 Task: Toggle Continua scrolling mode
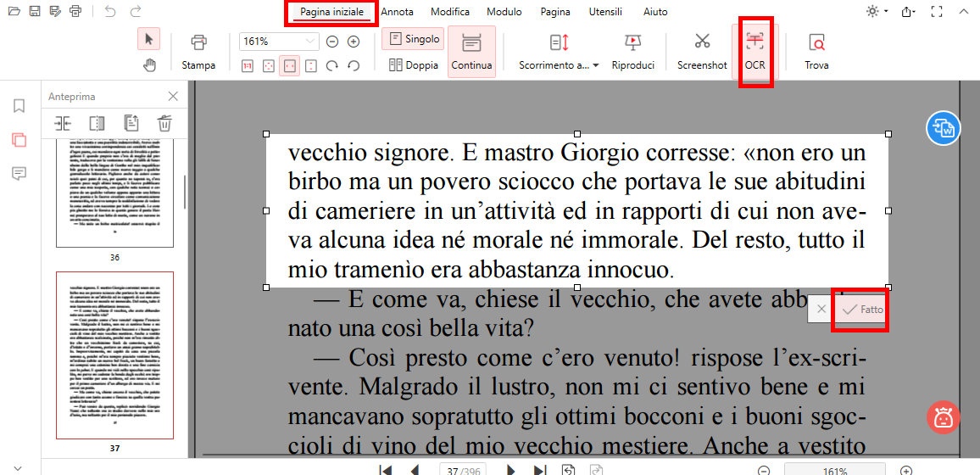[x=471, y=50]
